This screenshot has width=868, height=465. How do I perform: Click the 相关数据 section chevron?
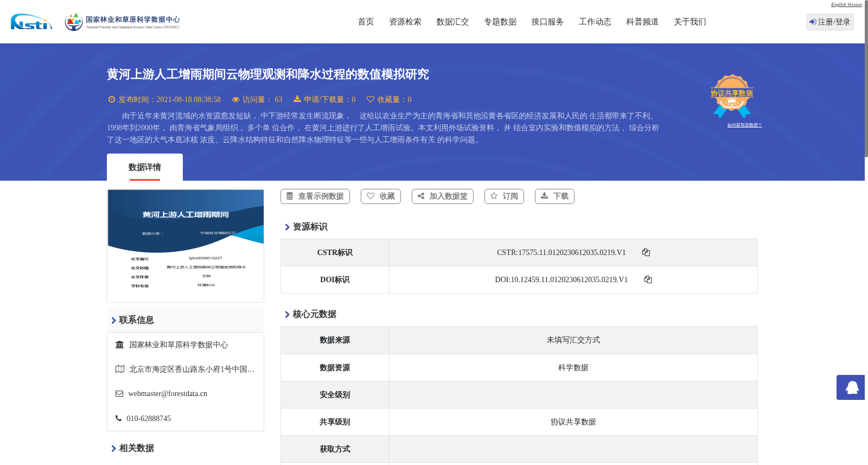[113, 449]
